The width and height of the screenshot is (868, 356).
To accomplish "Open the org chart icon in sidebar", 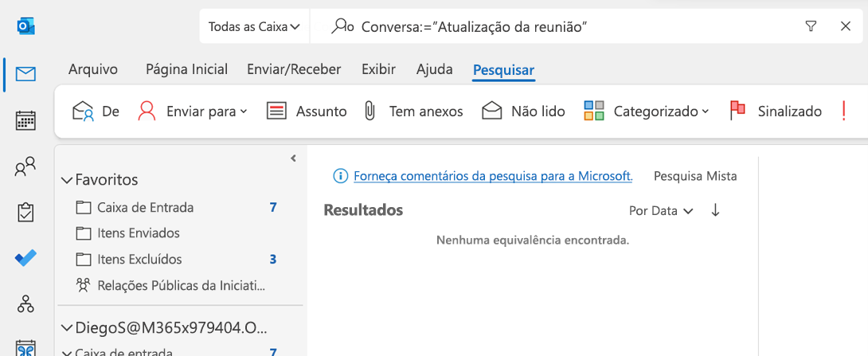I will [x=25, y=303].
